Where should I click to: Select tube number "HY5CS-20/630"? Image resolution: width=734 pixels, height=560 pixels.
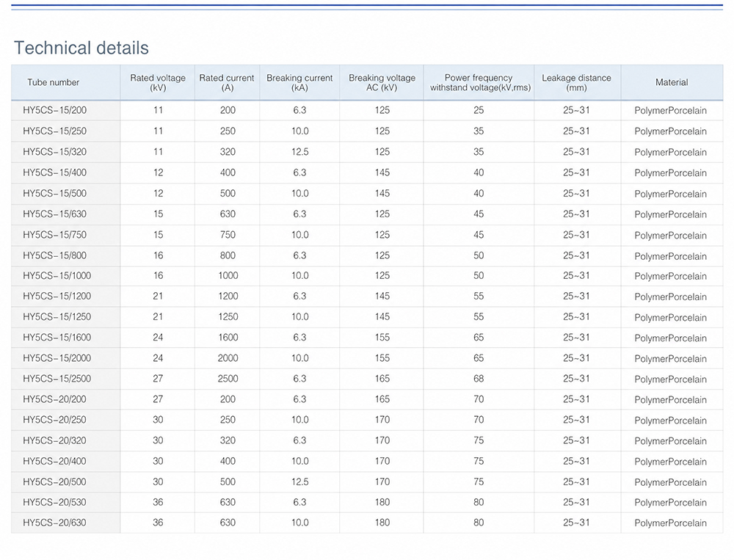55,523
